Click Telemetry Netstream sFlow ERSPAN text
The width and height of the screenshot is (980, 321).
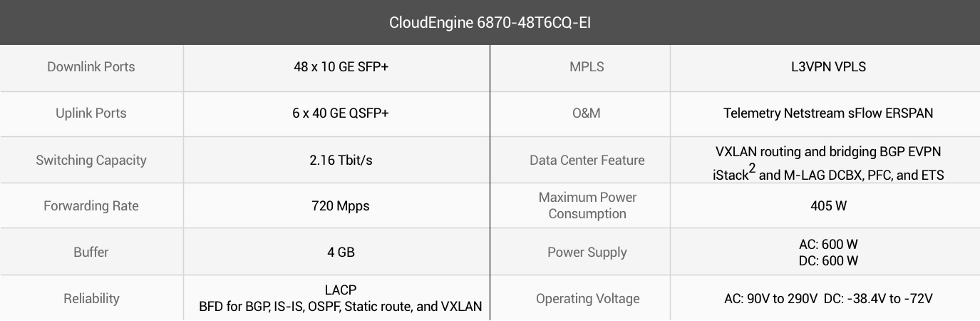tap(828, 113)
